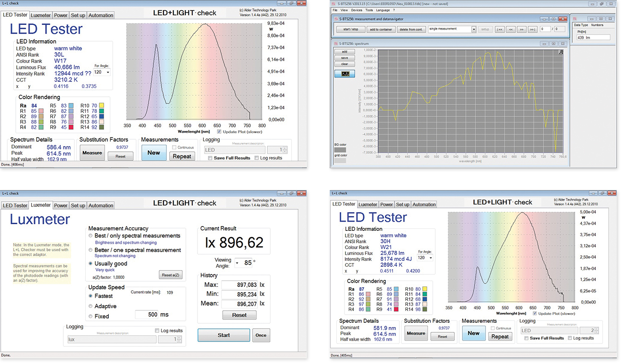This screenshot has height=364, width=624.
Task: Select 'Best / only spectral measurements' accuracy option
Action: pyautogui.click(x=91, y=236)
